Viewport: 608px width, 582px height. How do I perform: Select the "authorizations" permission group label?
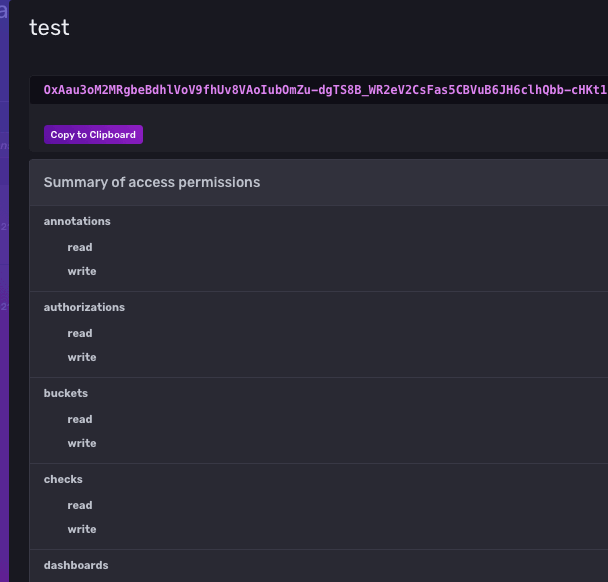(x=84, y=307)
